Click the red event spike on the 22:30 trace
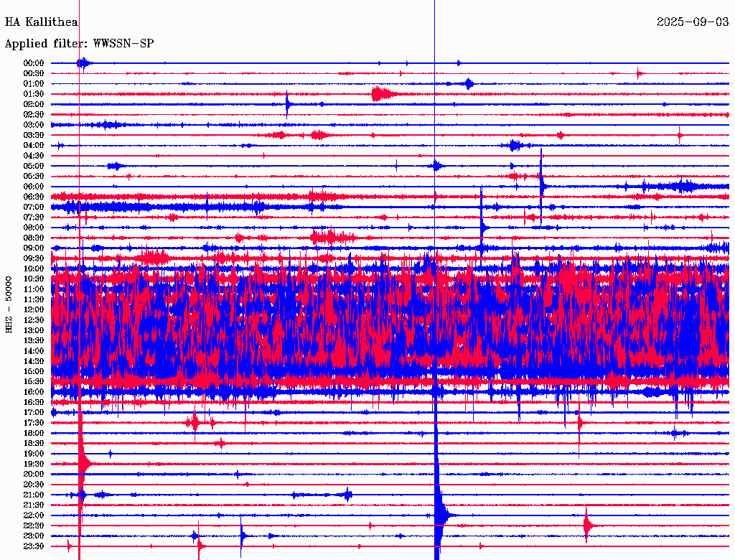The height and width of the screenshot is (560, 735). 587,526
